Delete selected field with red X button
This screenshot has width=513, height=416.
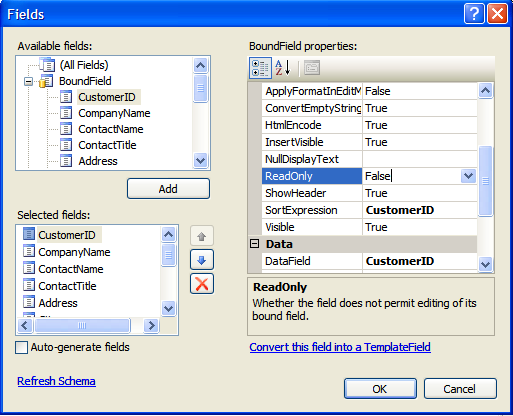pos(202,284)
